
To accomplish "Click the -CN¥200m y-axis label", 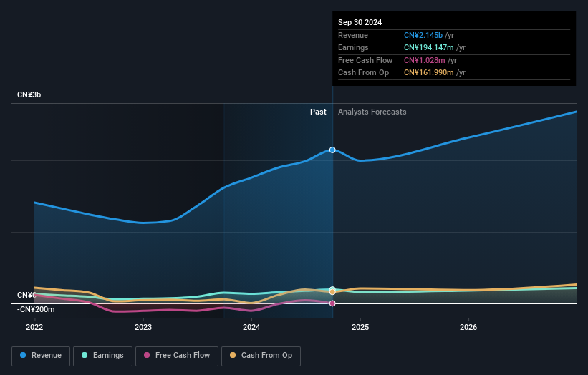I will pyautogui.click(x=36, y=309).
